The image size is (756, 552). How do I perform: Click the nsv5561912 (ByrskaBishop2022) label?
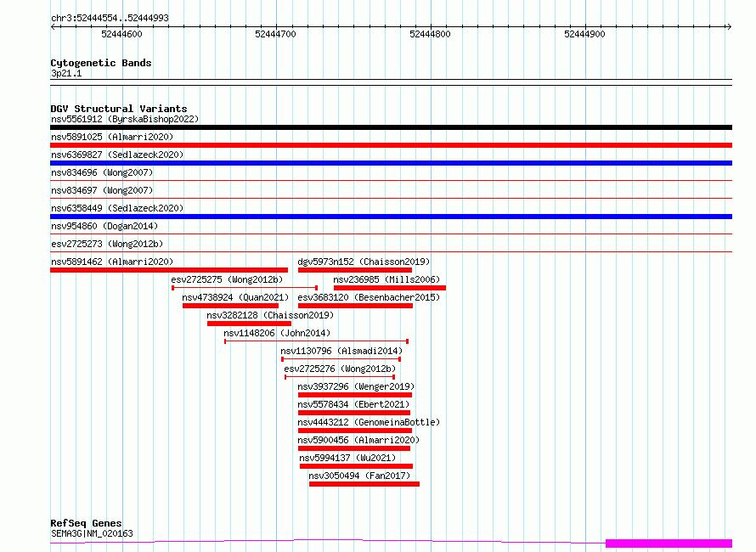click(125, 119)
